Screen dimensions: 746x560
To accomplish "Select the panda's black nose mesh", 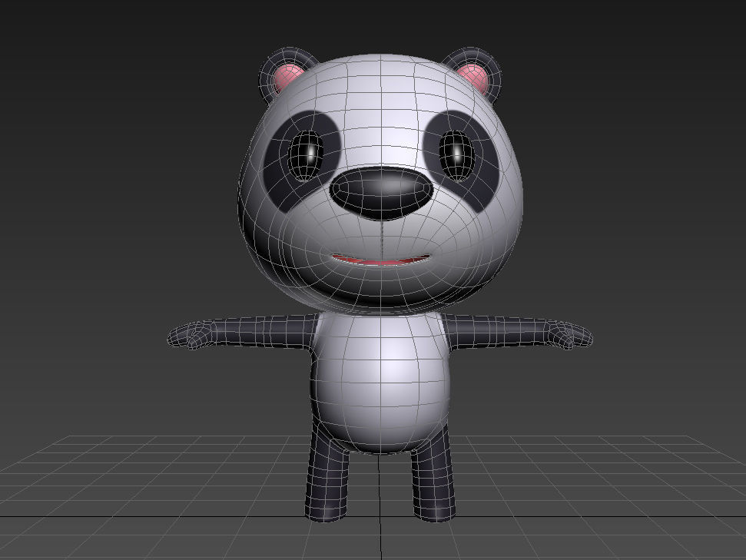I will 382,193.
